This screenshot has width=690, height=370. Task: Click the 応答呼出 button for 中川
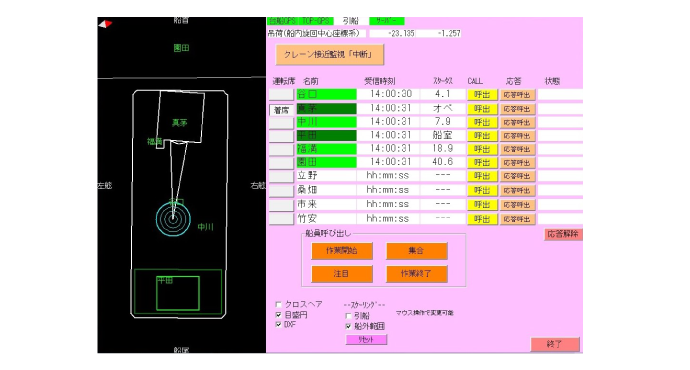pyautogui.click(x=518, y=122)
